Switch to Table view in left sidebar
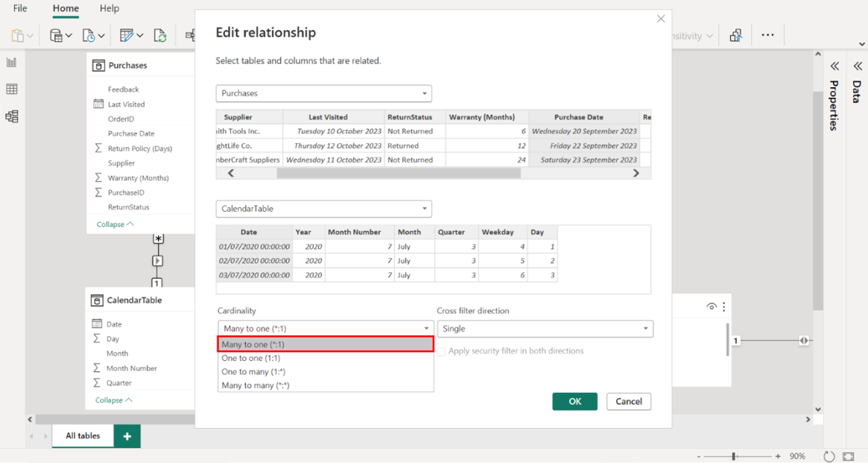868x463 pixels. coord(12,89)
